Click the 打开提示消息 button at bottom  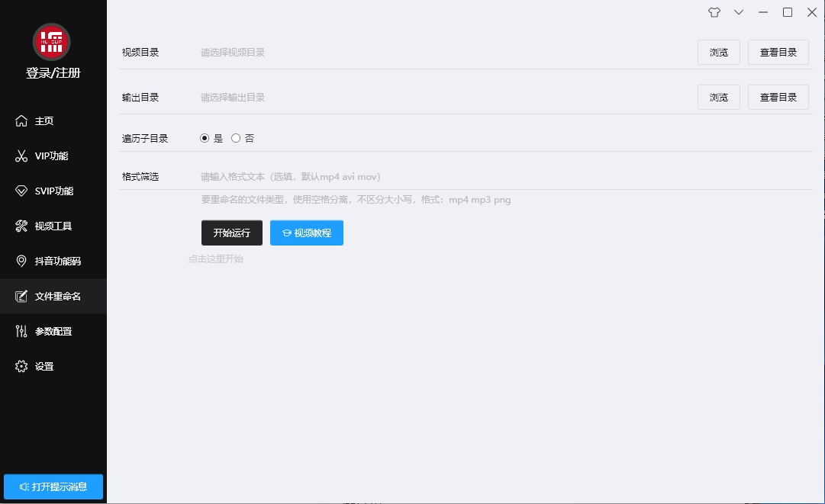[53, 487]
